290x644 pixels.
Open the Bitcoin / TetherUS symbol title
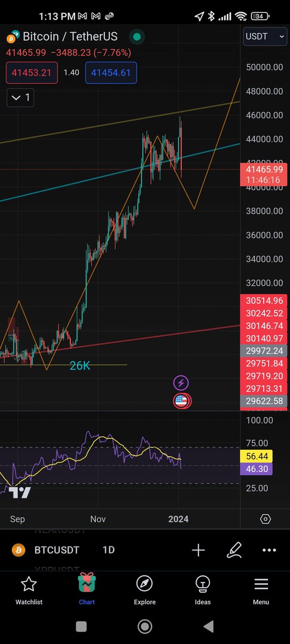[70, 37]
